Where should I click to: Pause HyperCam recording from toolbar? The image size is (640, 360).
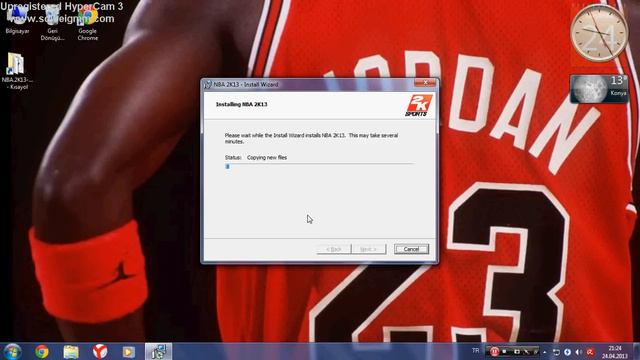494,351
